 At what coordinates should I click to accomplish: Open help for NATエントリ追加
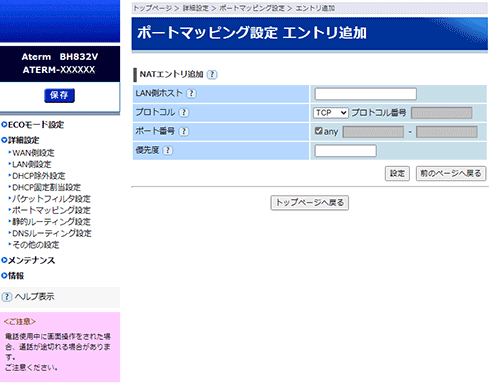pos(212,74)
